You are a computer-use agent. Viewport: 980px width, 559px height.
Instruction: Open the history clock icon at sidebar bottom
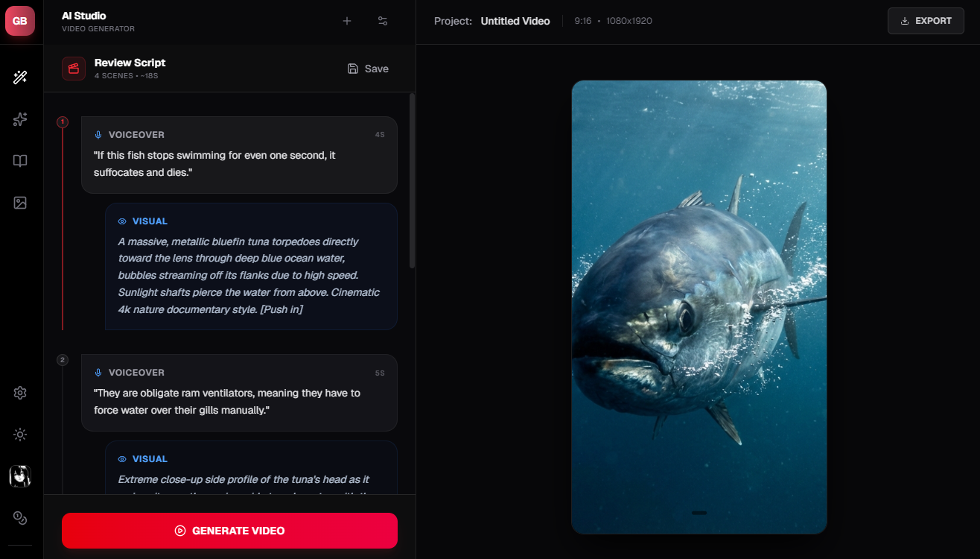tap(20, 517)
